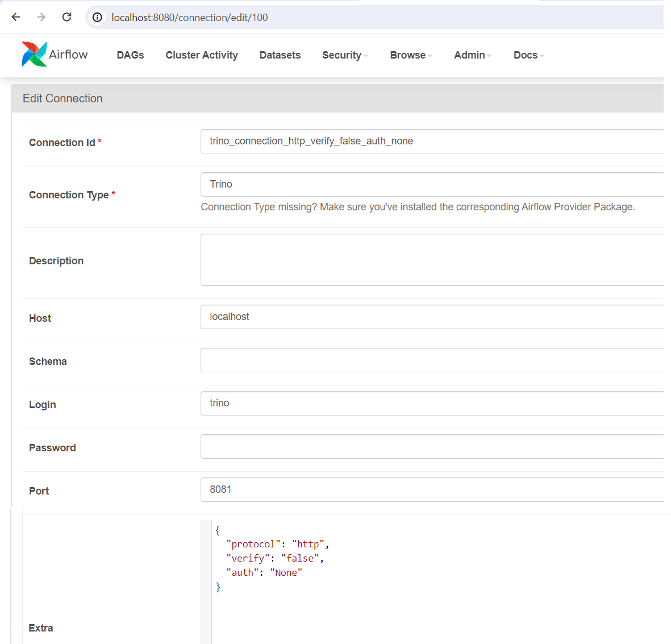The height and width of the screenshot is (644, 671).
Task: Open Cluster Activity page
Action: click(x=202, y=55)
